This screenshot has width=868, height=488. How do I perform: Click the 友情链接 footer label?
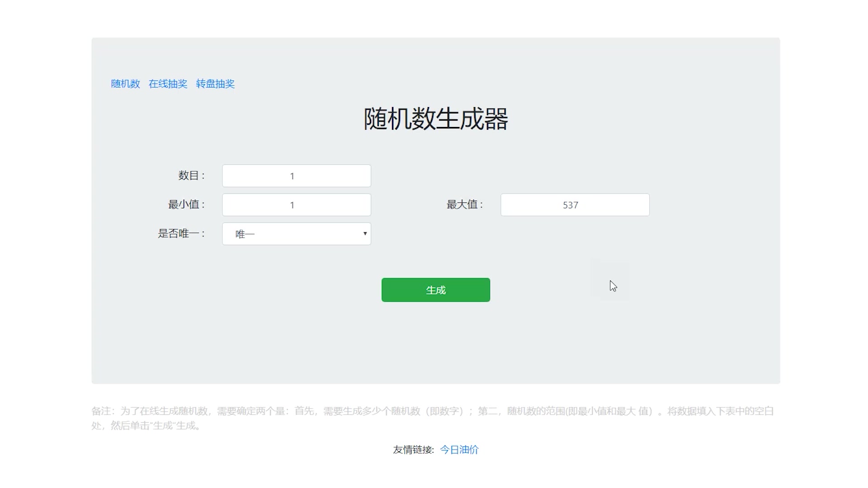pyautogui.click(x=413, y=450)
